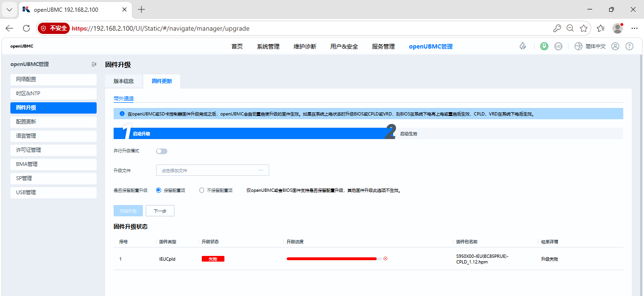
Task: Select the 保留配置项 radio button
Action: [158, 190]
